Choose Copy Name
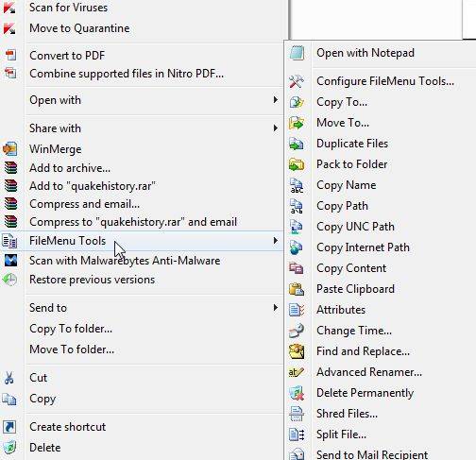Screen dimensions: 476x460 (347, 185)
